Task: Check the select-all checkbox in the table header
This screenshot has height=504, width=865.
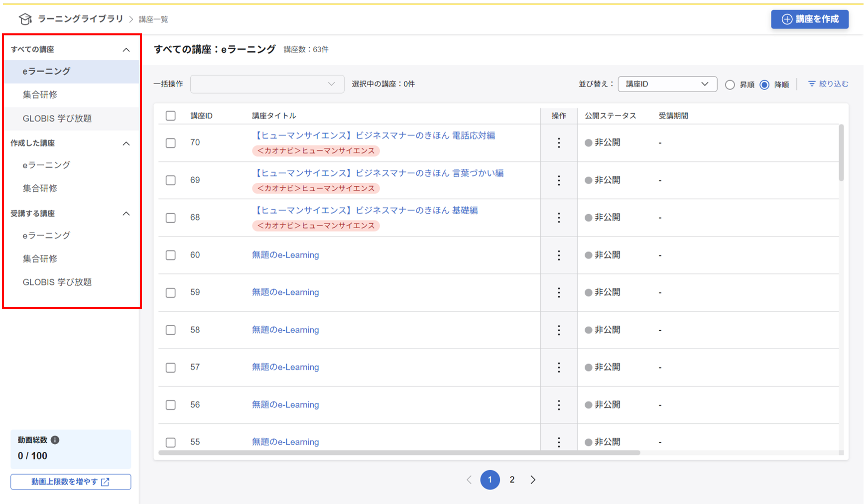Action: tap(170, 115)
